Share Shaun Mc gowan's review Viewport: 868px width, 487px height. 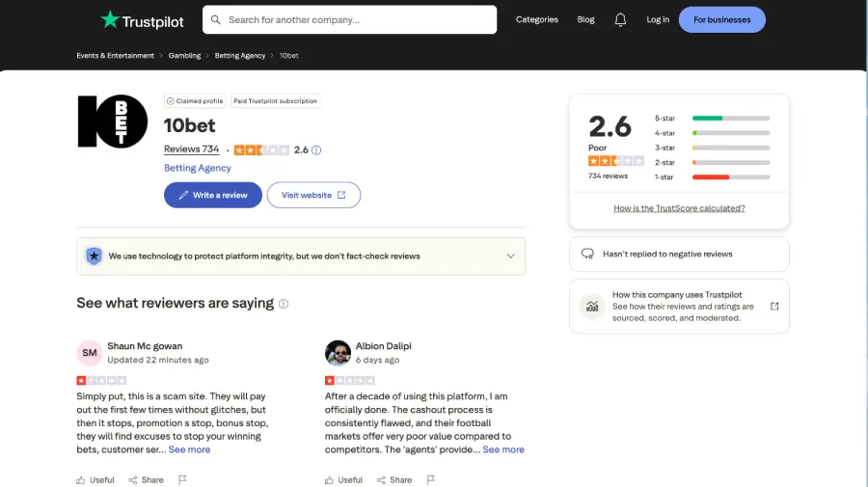click(x=147, y=480)
